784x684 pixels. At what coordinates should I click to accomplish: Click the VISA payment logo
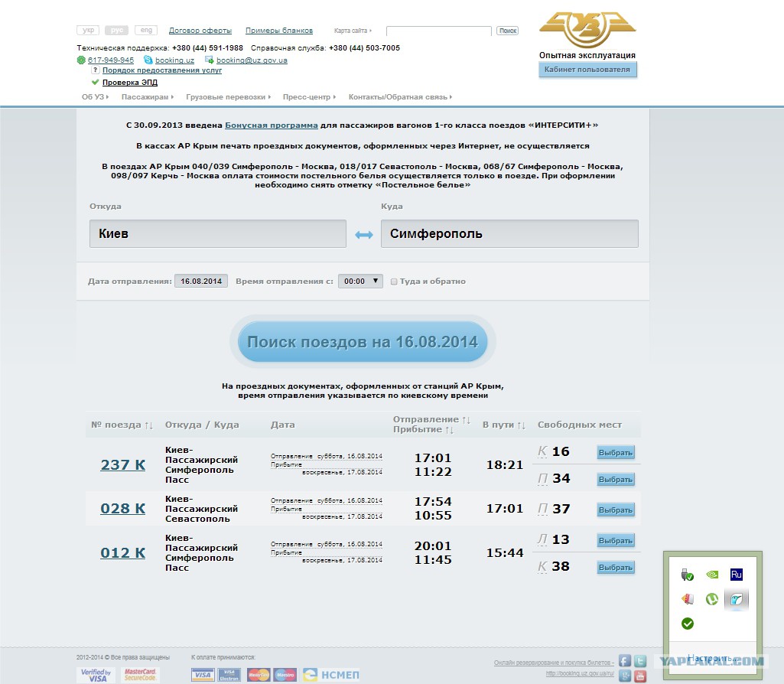[203, 675]
